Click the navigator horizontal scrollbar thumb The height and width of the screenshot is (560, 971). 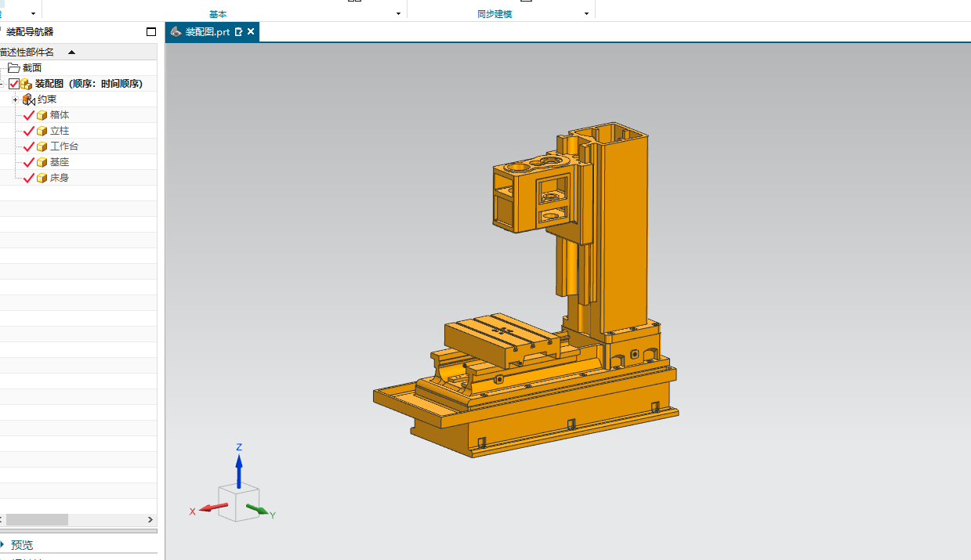pyautogui.click(x=37, y=520)
